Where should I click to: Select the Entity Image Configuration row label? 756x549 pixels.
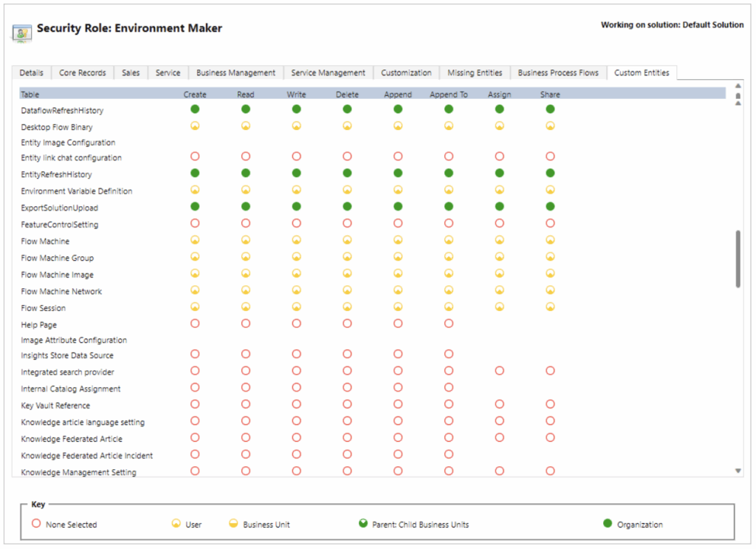point(68,143)
